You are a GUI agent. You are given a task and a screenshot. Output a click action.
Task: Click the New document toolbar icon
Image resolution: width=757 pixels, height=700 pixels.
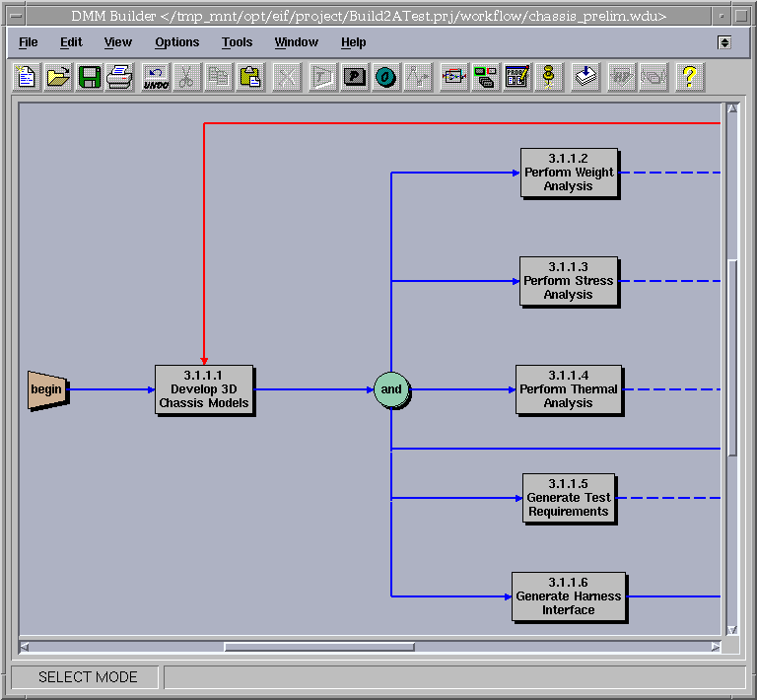coord(27,77)
